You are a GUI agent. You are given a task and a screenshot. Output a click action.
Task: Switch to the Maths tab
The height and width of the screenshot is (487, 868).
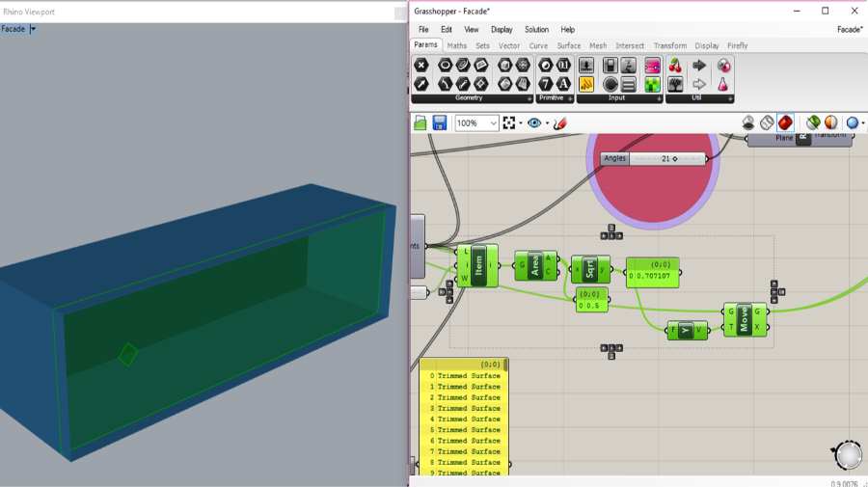click(457, 46)
